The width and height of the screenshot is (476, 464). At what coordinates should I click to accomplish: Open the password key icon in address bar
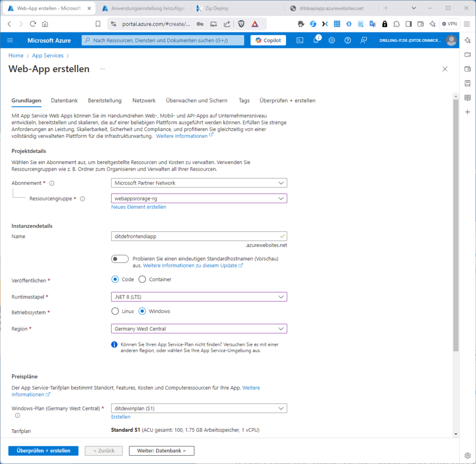[x=200, y=24]
